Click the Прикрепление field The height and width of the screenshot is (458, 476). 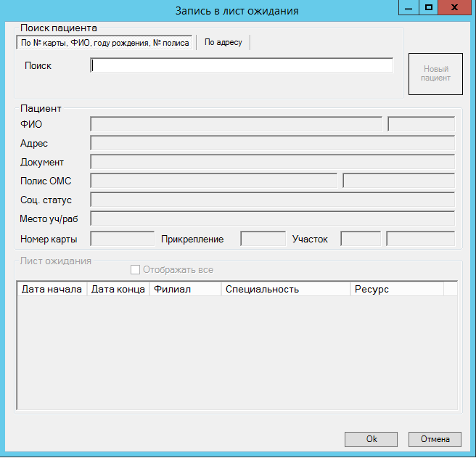pos(263,239)
